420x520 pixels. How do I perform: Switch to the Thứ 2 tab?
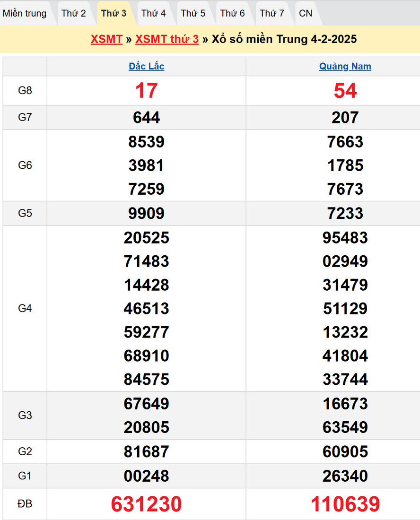point(74,13)
